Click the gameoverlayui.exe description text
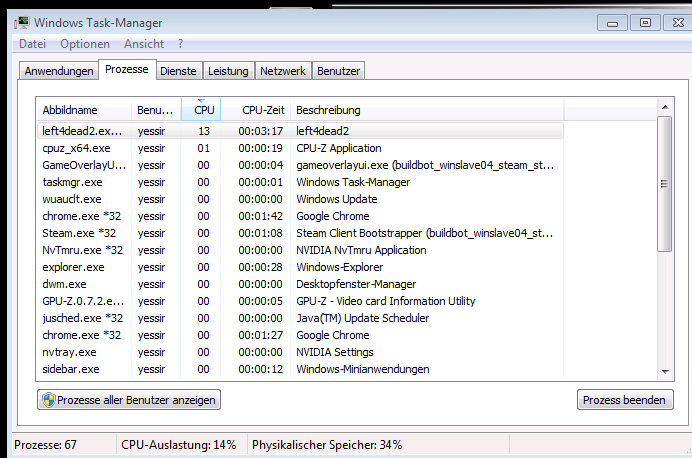The image size is (692, 458). point(425,165)
